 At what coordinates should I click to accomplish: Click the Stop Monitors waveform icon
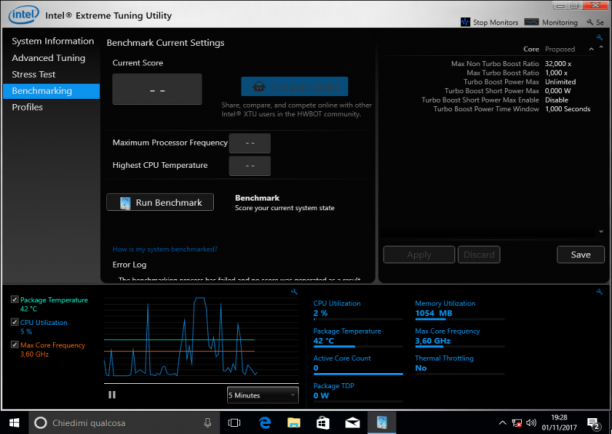click(465, 22)
